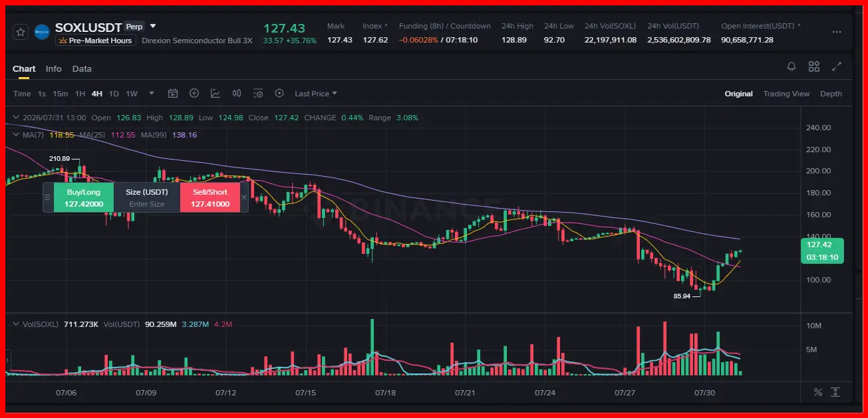Image resolution: width=868 pixels, height=418 pixels.
Task: Click the 24h Vol(USDT) value 2,536,602,809.78
Action: coord(678,41)
